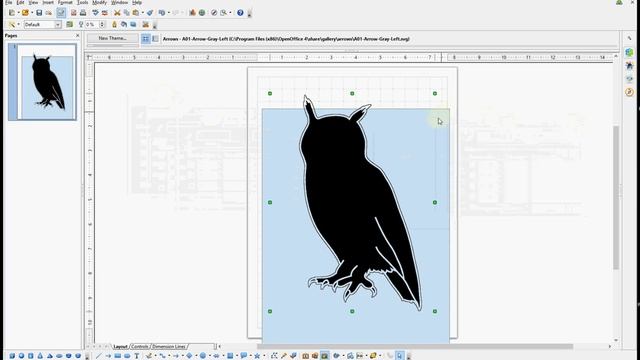
Task: Click the Hyperlink globe icon
Action: click(202, 13)
